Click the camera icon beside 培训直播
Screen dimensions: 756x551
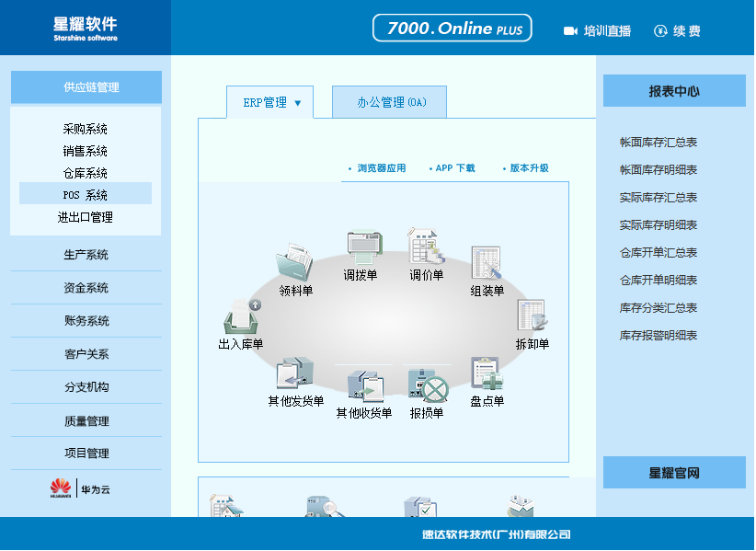570,31
